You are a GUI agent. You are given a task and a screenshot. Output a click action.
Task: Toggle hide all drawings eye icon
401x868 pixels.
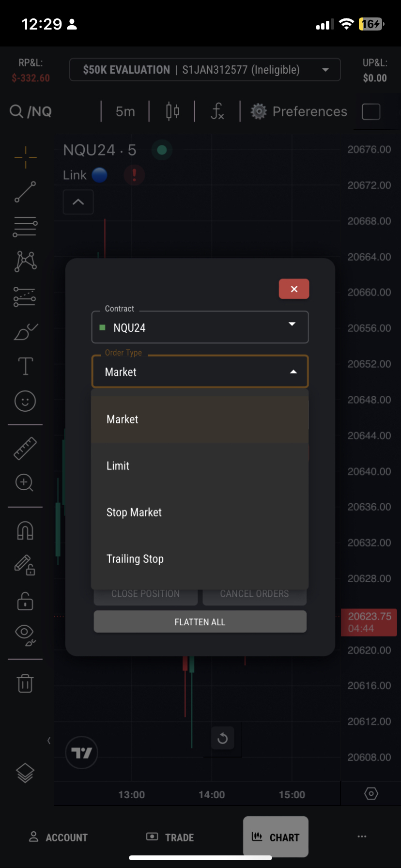pyautogui.click(x=25, y=634)
